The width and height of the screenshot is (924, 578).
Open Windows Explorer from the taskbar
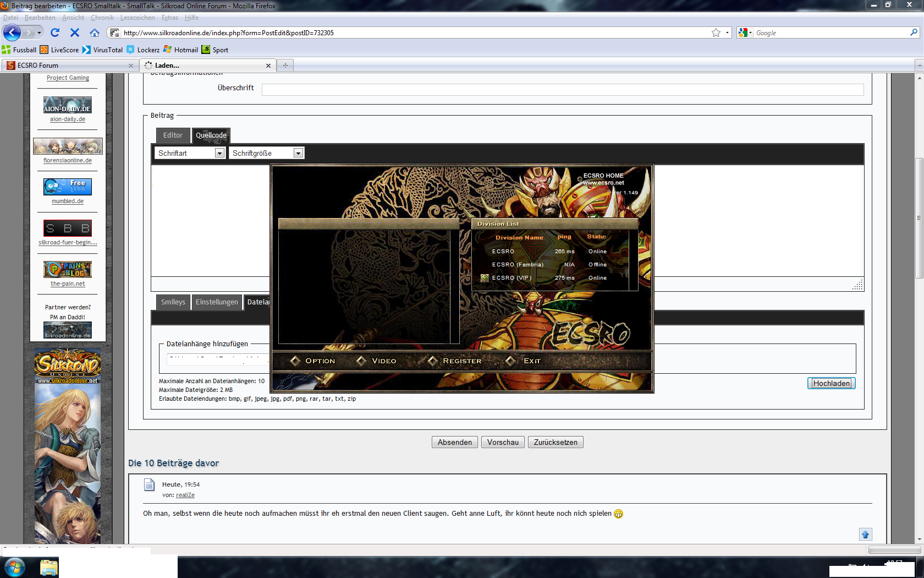coord(49,568)
